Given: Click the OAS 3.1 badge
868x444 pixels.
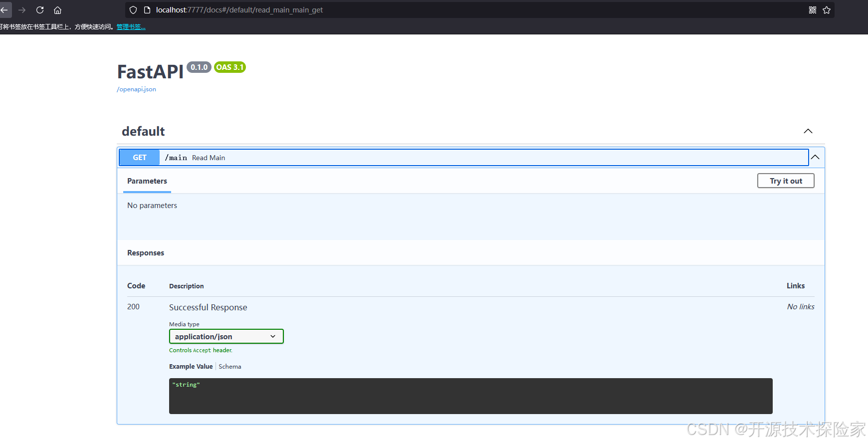Looking at the screenshot, I should (x=230, y=67).
